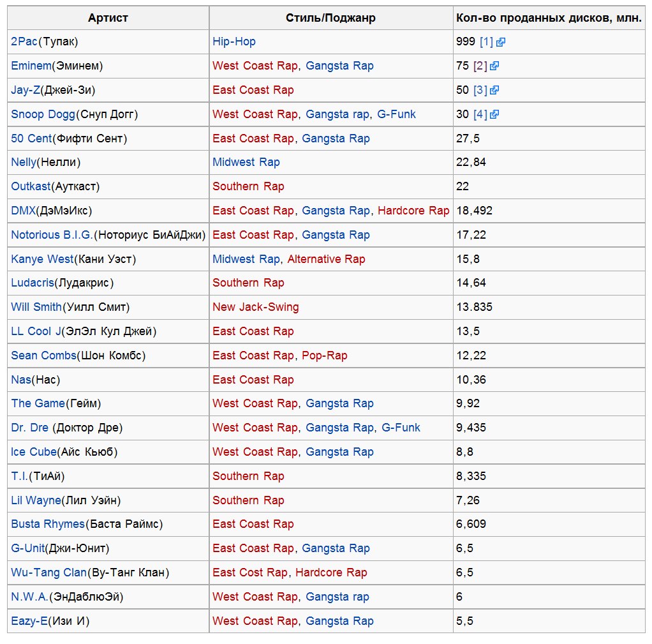
Task: Visit The Game artist link
Action: coord(38,403)
